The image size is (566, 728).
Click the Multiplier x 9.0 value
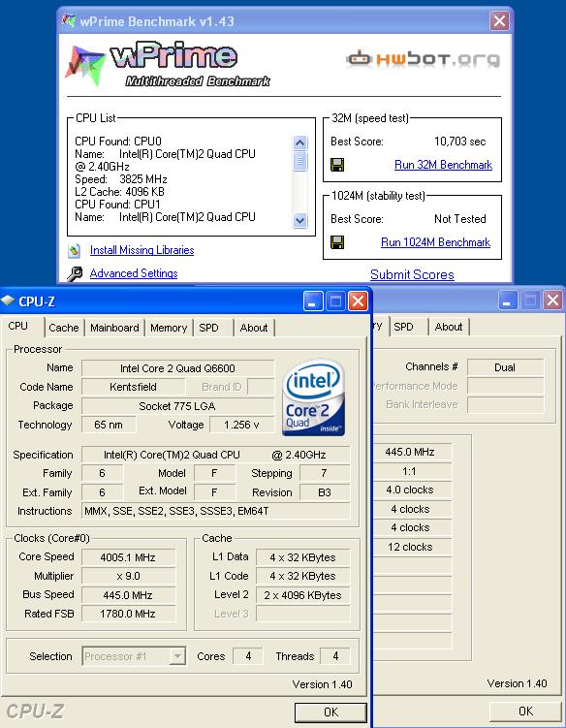(x=128, y=576)
